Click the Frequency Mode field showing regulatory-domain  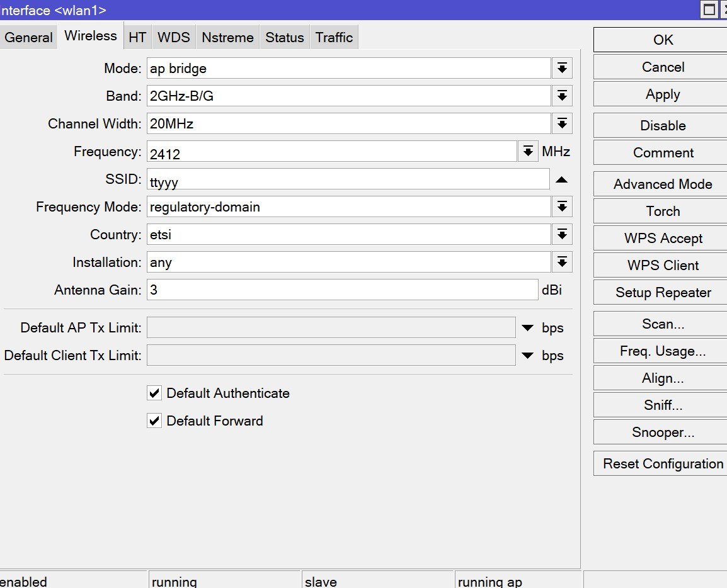tap(348, 206)
